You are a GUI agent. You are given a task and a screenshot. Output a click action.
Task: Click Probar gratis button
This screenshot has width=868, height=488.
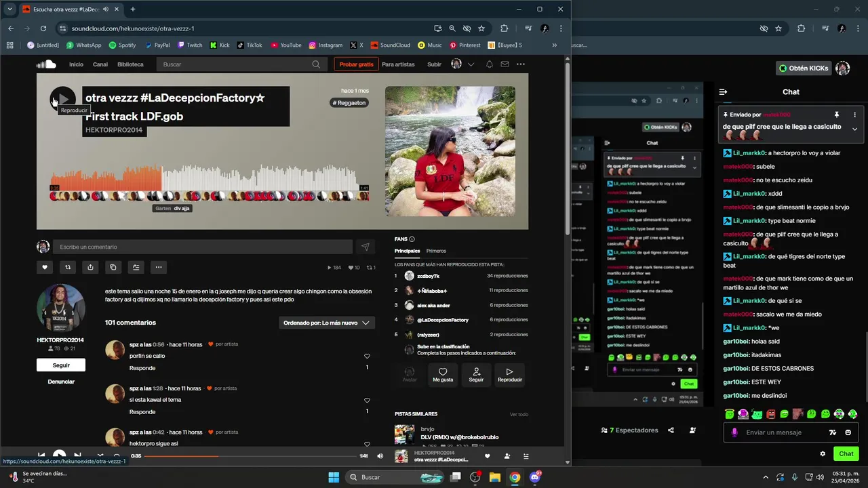coord(356,64)
